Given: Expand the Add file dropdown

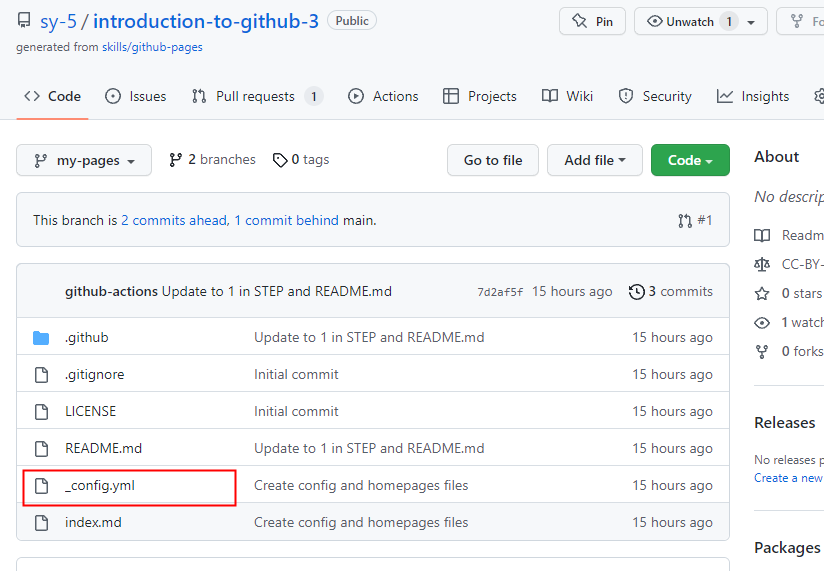Looking at the screenshot, I should pos(595,160).
